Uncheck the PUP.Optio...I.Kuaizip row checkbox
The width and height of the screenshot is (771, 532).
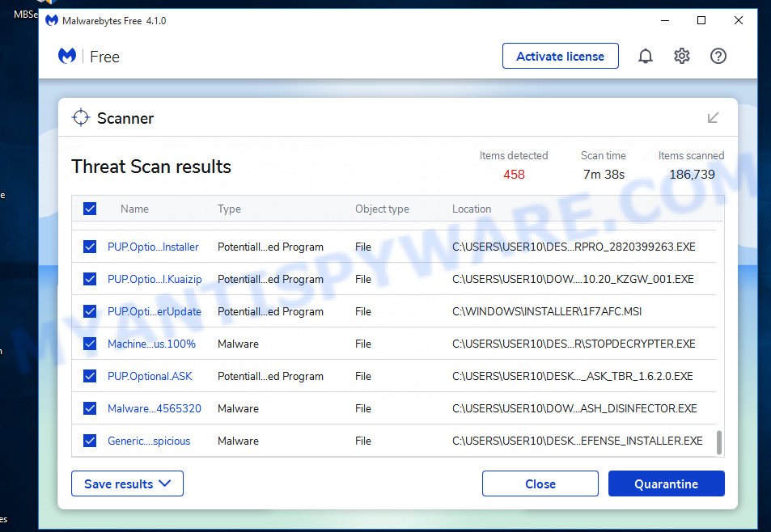pyautogui.click(x=90, y=279)
